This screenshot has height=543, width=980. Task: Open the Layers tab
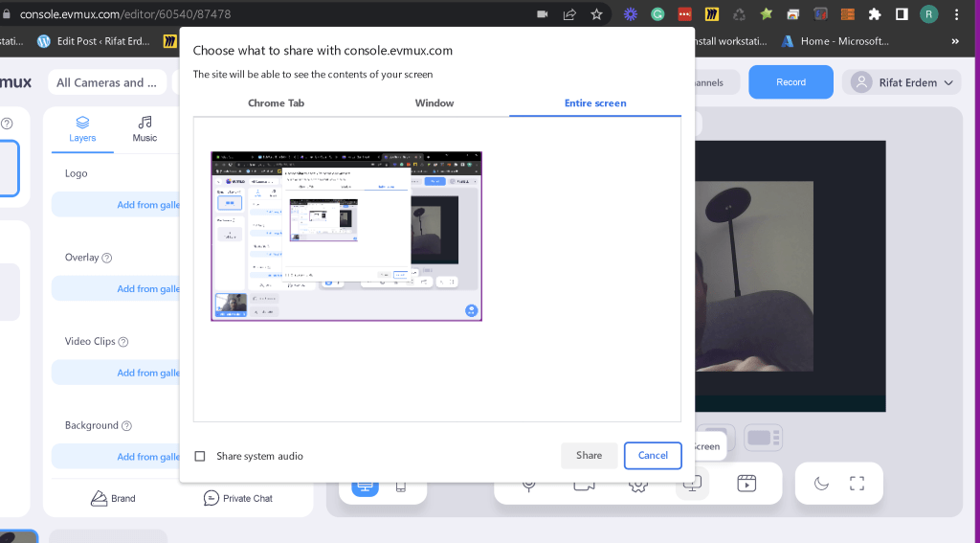tap(82, 129)
